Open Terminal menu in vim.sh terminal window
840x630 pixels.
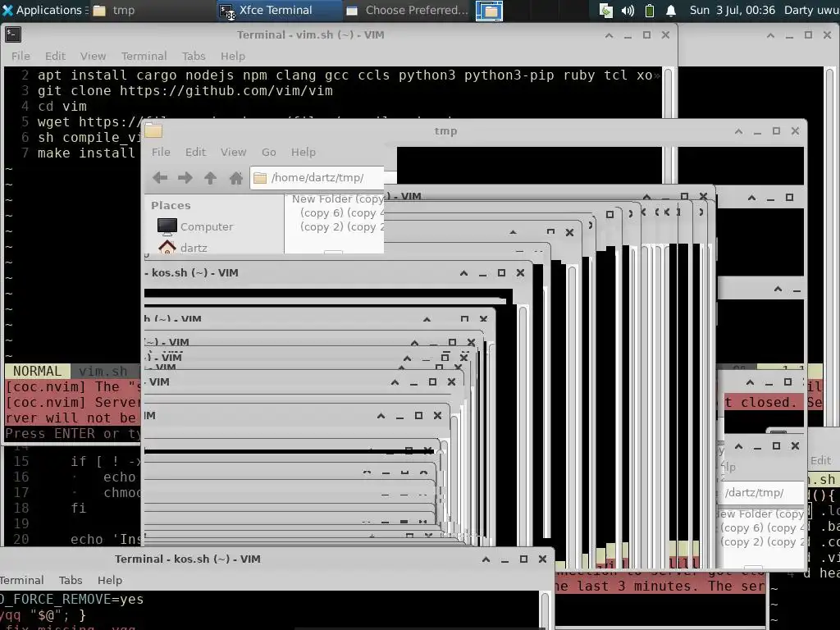144,56
